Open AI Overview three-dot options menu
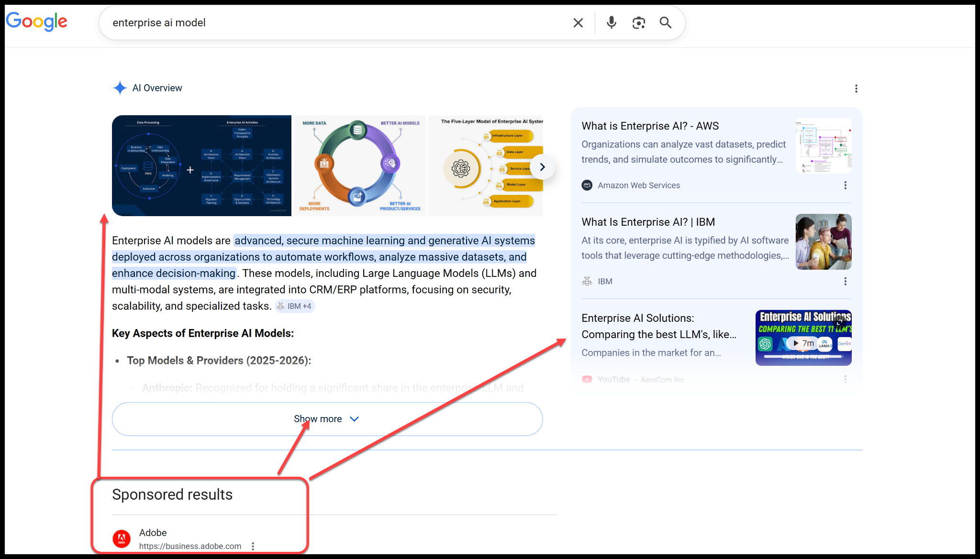980x559 pixels. click(856, 88)
